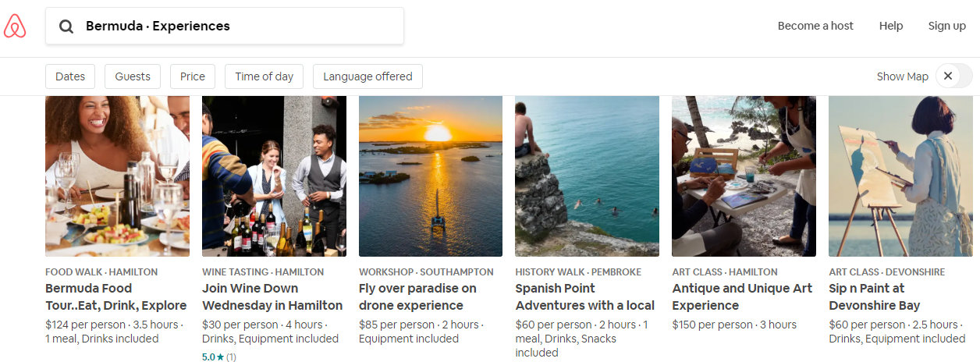Expand the Price filter

[x=193, y=76]
